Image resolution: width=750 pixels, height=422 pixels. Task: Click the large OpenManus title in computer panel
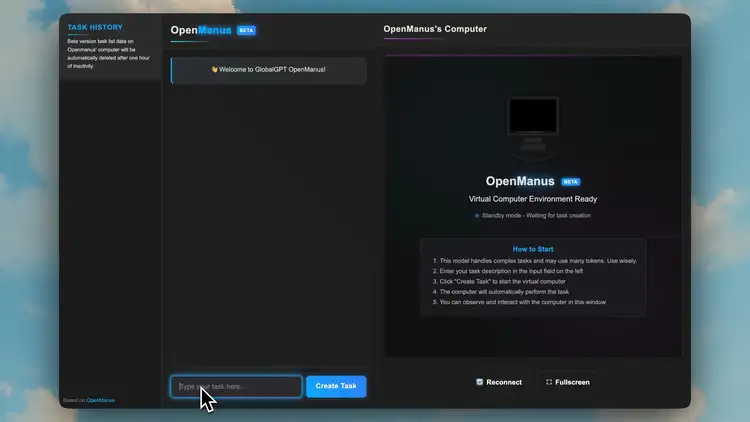point(520,181)
